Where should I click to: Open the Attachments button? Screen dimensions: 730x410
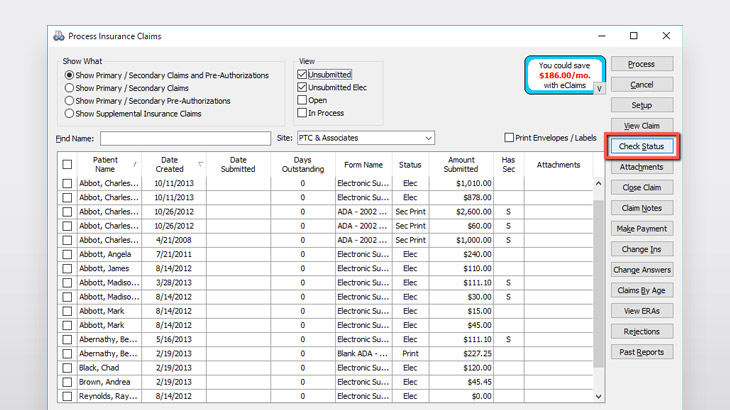coord(642,167)
